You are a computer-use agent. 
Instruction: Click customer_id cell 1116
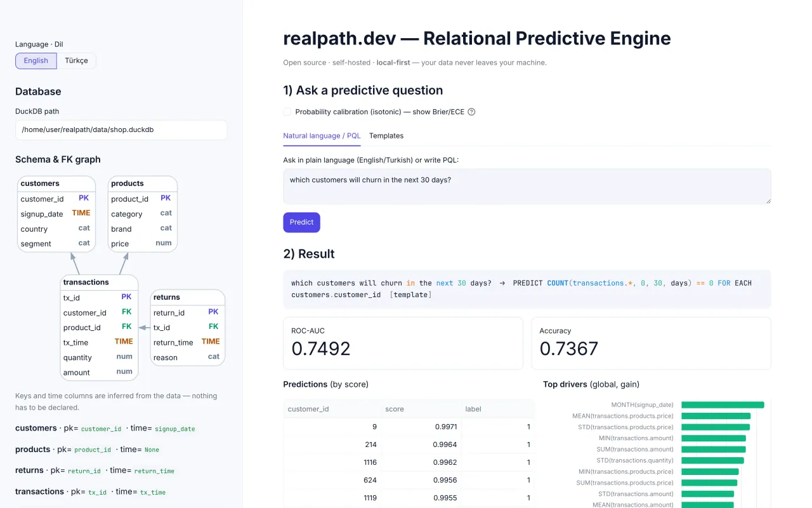click(x=332, y=462)
